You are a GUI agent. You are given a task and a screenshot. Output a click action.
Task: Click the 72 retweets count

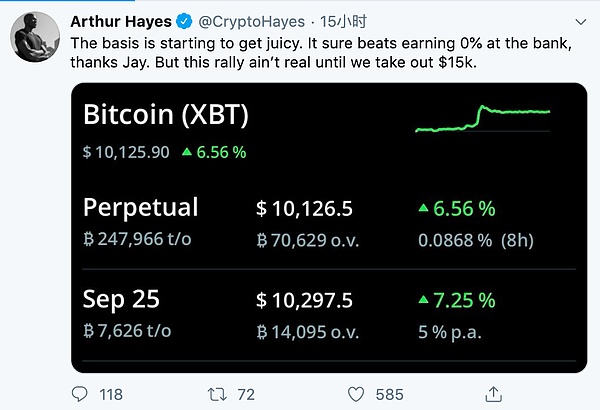coord(243,393)
